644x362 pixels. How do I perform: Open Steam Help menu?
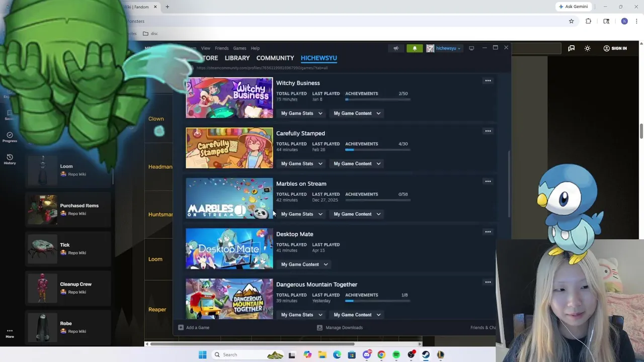[255, 48]
